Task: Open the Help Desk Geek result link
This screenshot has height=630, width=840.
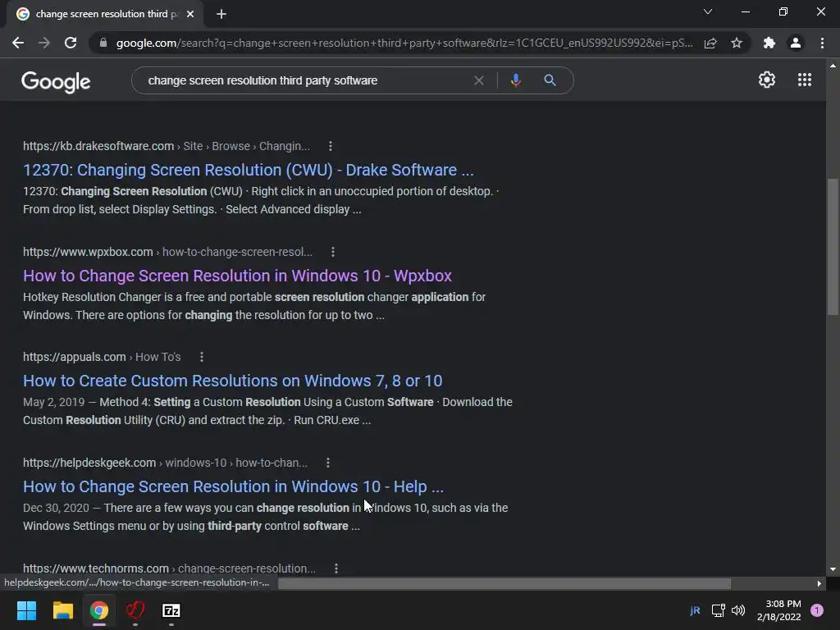Action: point(233,486)
